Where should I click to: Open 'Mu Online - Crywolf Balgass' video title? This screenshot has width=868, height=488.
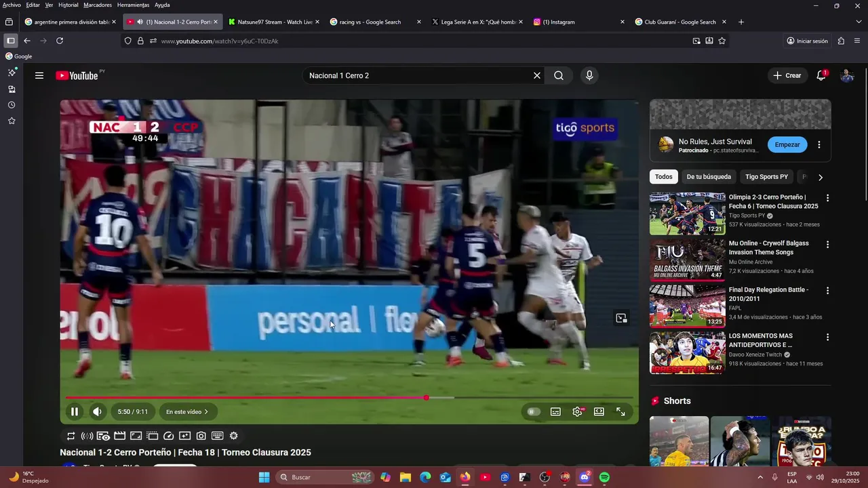click(x=769, y=247)
